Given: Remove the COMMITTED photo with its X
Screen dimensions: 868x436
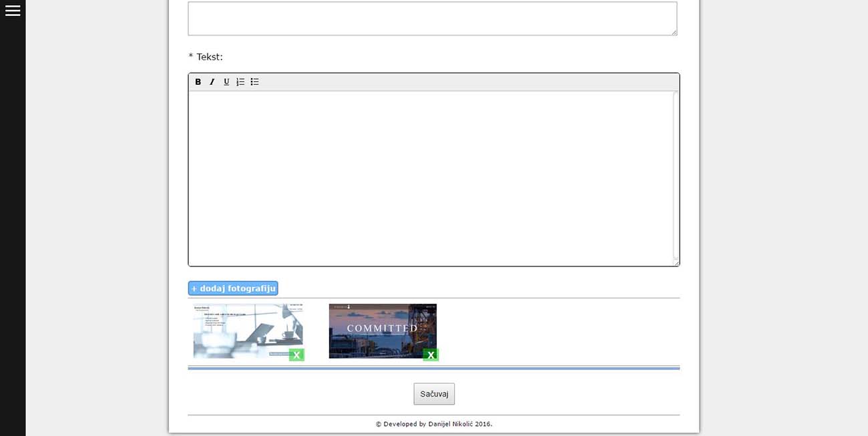Looking at the screenshot, I should pos(431,355).
